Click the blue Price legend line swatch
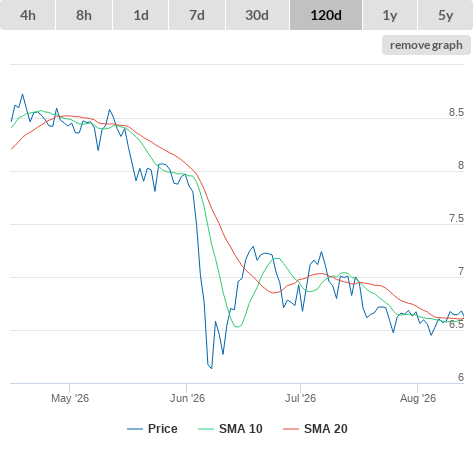 [x=135, y=429]
